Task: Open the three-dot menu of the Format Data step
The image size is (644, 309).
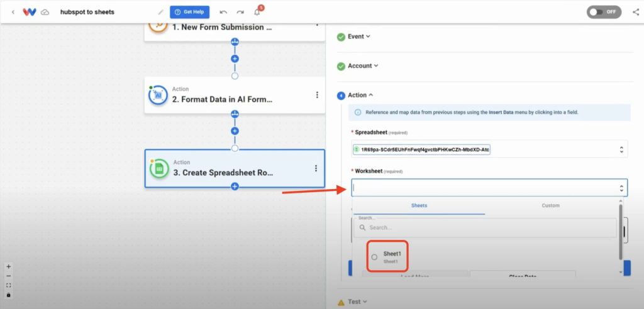Action: click(x=317, y=95)
